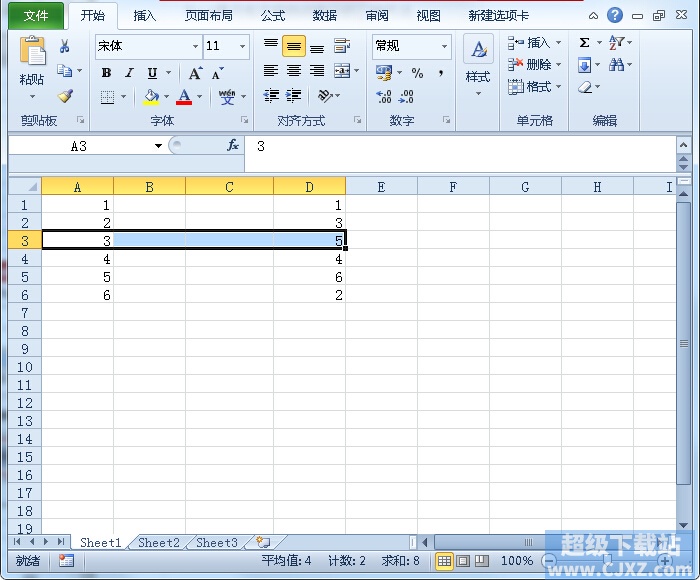
Task: Expand the Name Box dropdown arrow
Action: click(x=158, y=146)
